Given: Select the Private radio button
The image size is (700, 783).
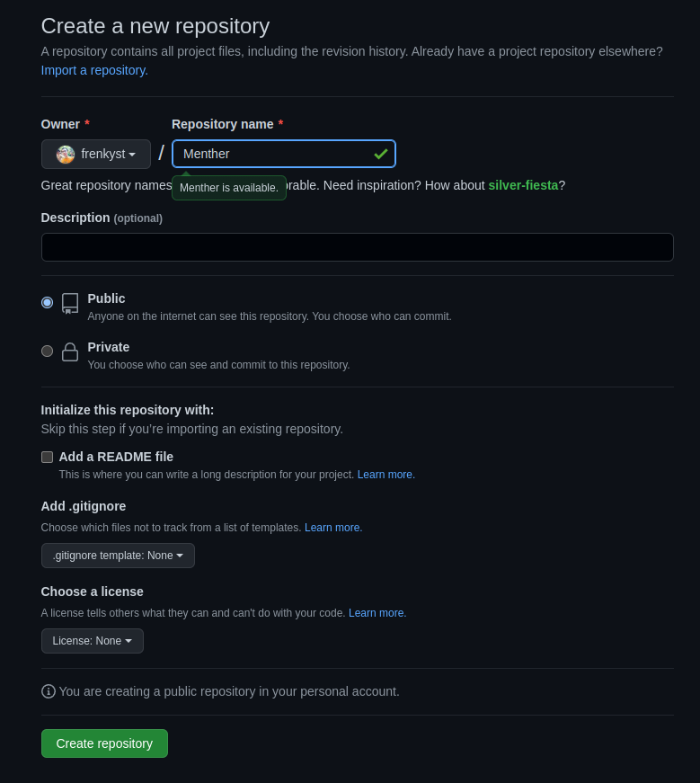Looking at the screenshot, I should point(47,351).
